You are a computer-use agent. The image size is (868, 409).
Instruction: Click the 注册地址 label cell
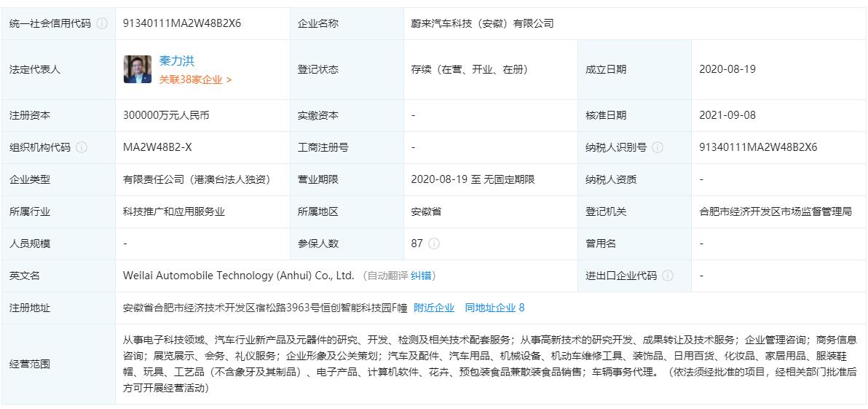pos(59,308)
